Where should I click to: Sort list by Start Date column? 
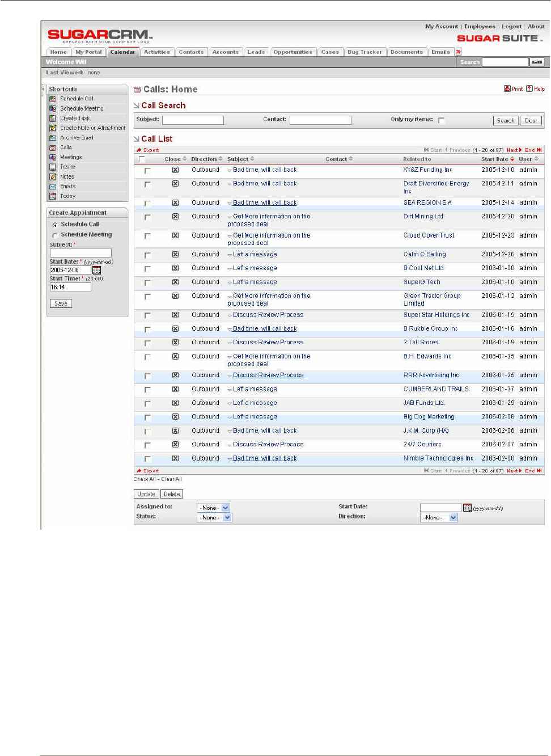498,159
